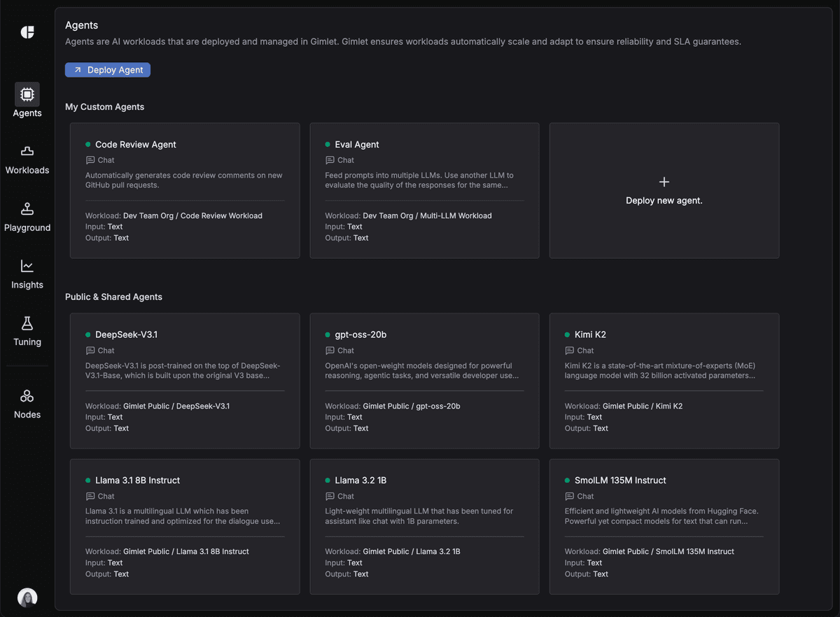The image size is (840, 617).
Task: Open the Playground sidebar icon
Action: click(x=27, y=208)
